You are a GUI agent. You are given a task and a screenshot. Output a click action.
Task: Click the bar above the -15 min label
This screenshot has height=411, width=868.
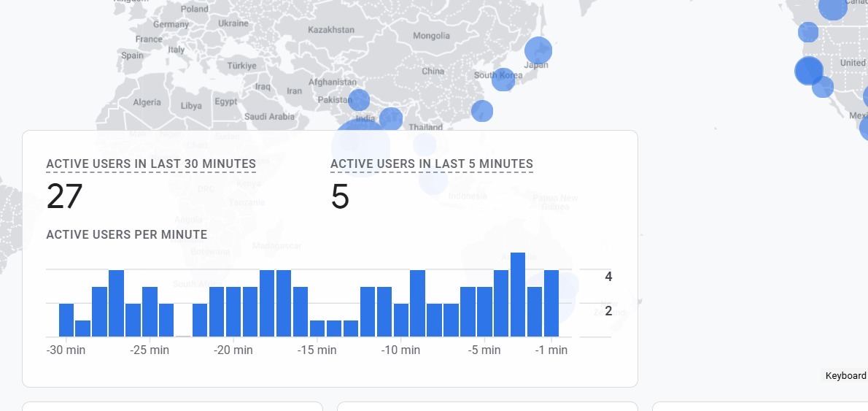317,328
